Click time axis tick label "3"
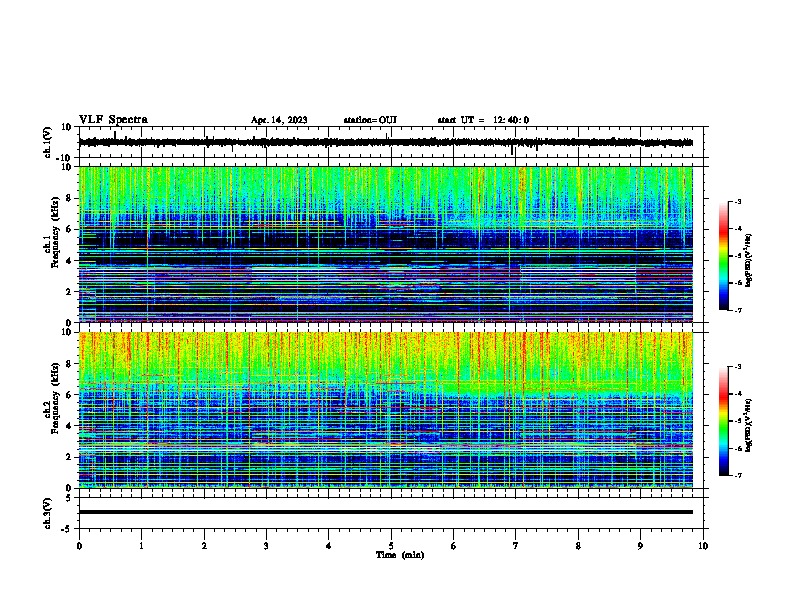 266,546
